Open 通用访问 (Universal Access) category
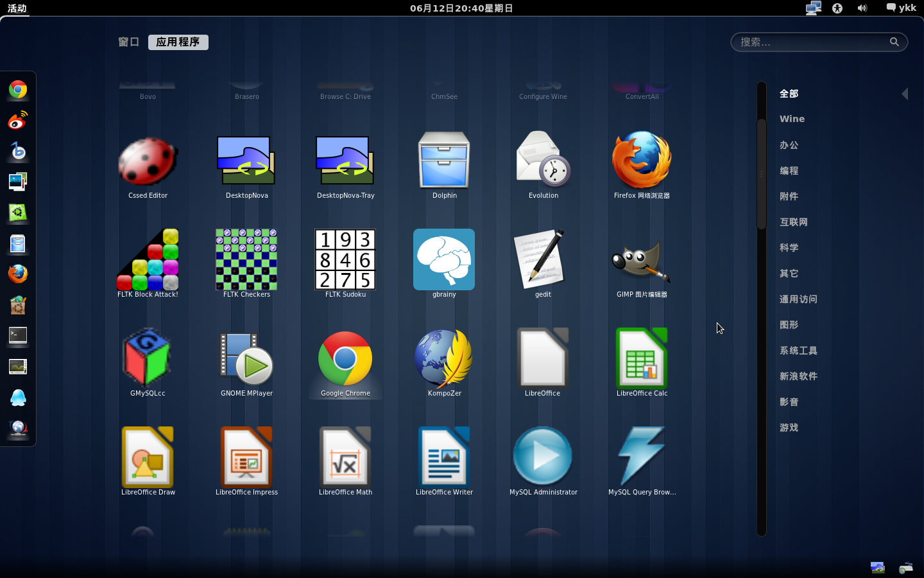 point(798,299)
